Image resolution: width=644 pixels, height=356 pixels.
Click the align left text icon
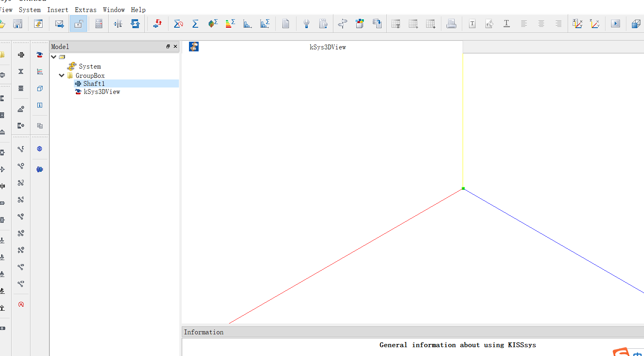[524, 24]
